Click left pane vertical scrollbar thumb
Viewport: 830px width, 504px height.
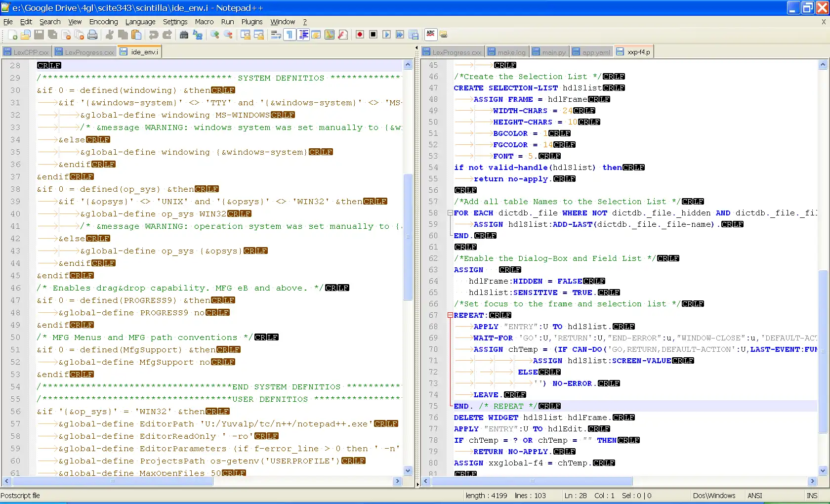coord(408,237)
